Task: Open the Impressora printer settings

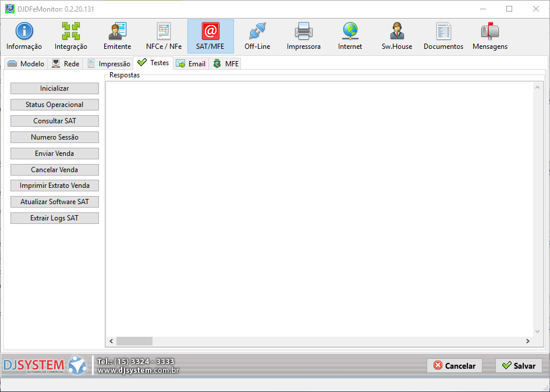Action: pos(303,36)
